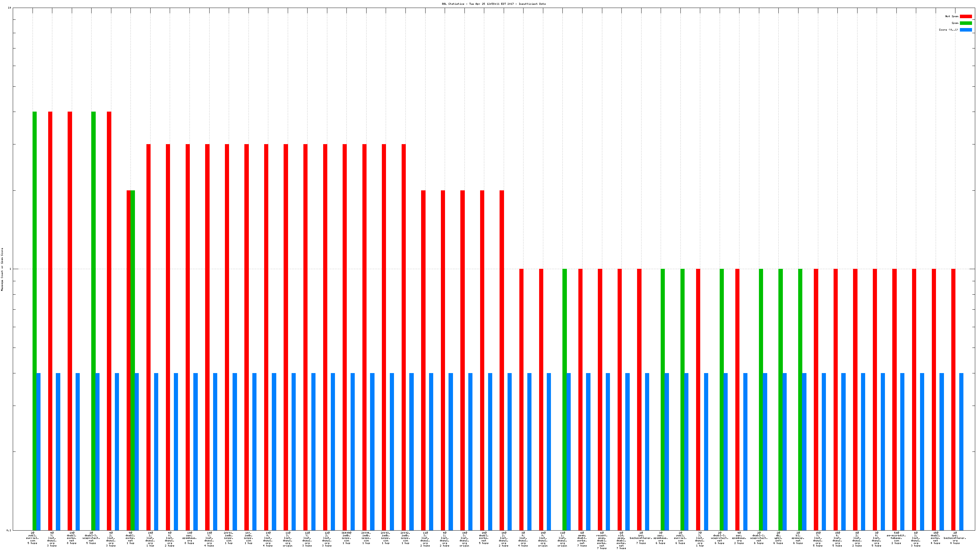
Task: Click the db.wpbl.info 6 hops label
Action: coord(778,538)
